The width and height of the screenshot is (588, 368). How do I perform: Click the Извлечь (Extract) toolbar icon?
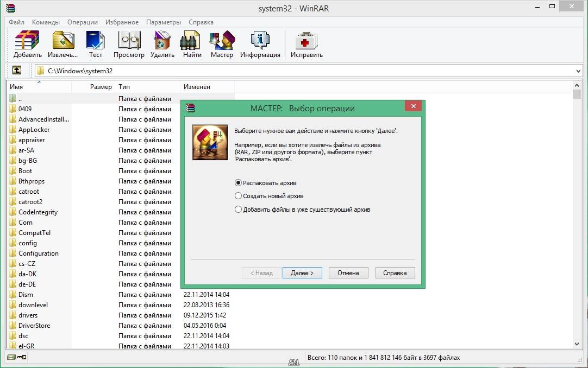pos(62,45)
